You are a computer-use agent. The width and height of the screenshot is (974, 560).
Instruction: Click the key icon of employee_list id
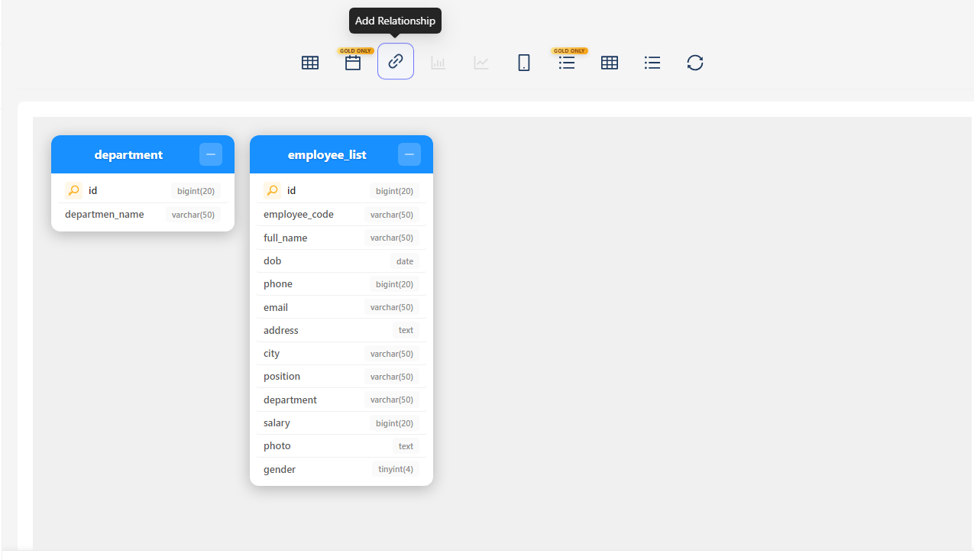(273, 191)
